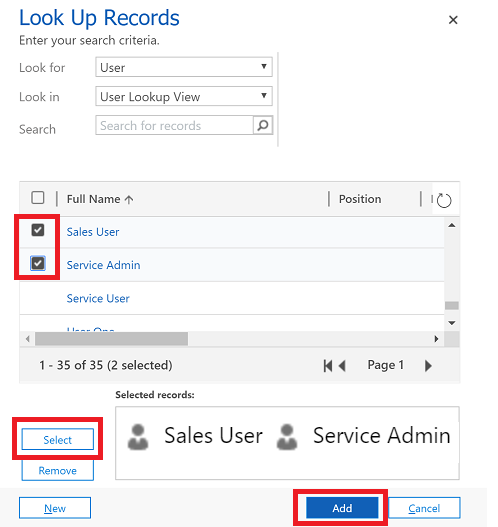The width and height of the screenshot is (498, 527).
Task: Click horizontal scrollbar right arrow
Action: (436, 339)
